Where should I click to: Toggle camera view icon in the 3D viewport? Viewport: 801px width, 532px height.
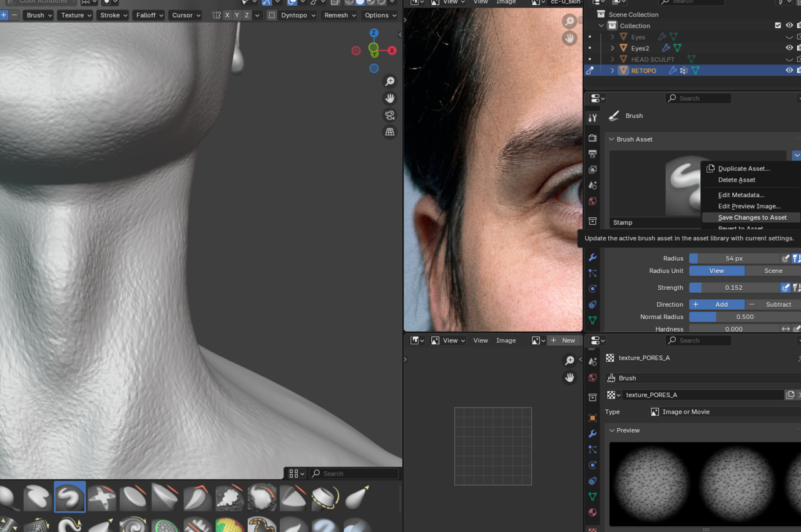tap(390, 115)
